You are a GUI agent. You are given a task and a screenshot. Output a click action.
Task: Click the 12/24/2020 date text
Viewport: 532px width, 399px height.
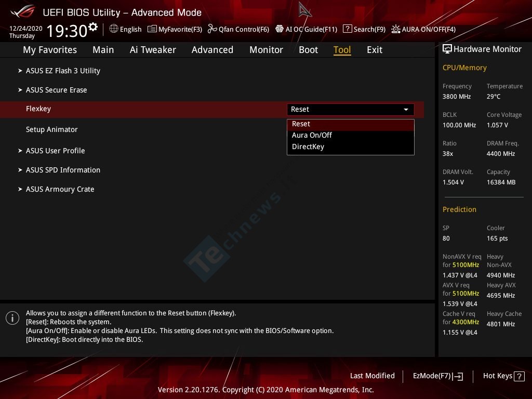point(26,29)
